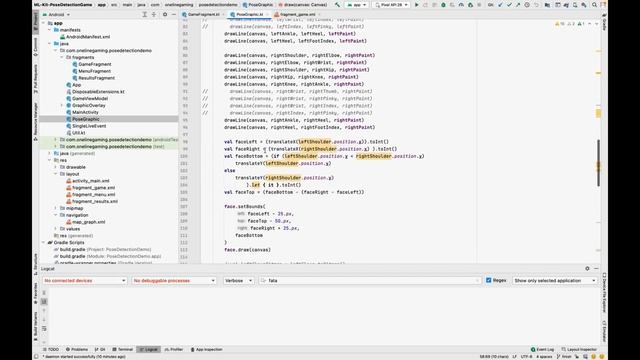
Task: Show Git history clock icon
Action: click(x=527, y=5)
